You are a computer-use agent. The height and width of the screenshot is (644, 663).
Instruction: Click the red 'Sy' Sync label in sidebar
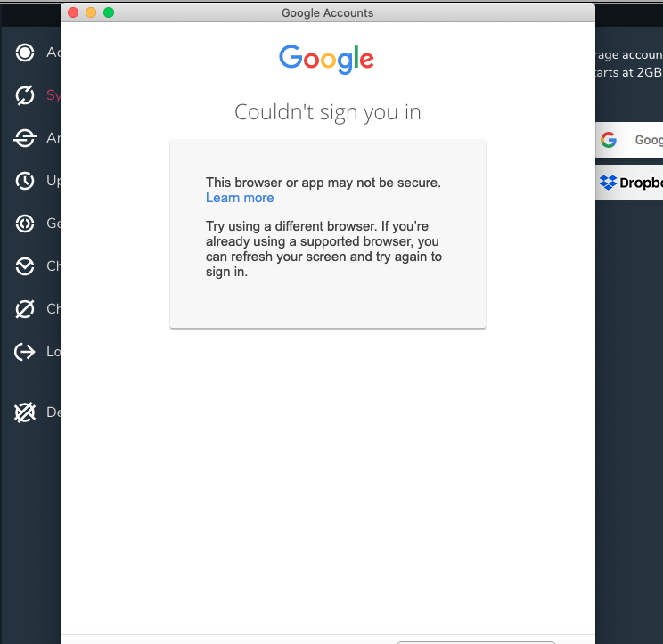point(53,95)
